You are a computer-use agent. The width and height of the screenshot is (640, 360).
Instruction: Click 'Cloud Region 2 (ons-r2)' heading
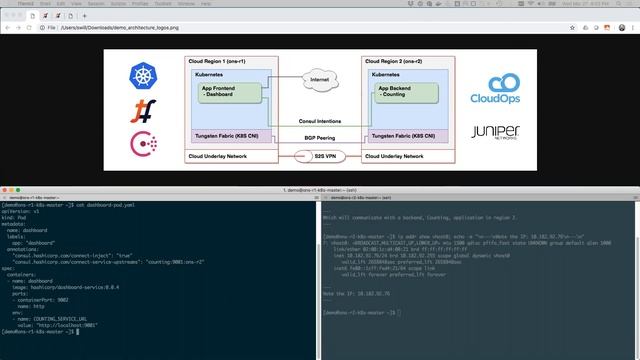tap(393, 61)
